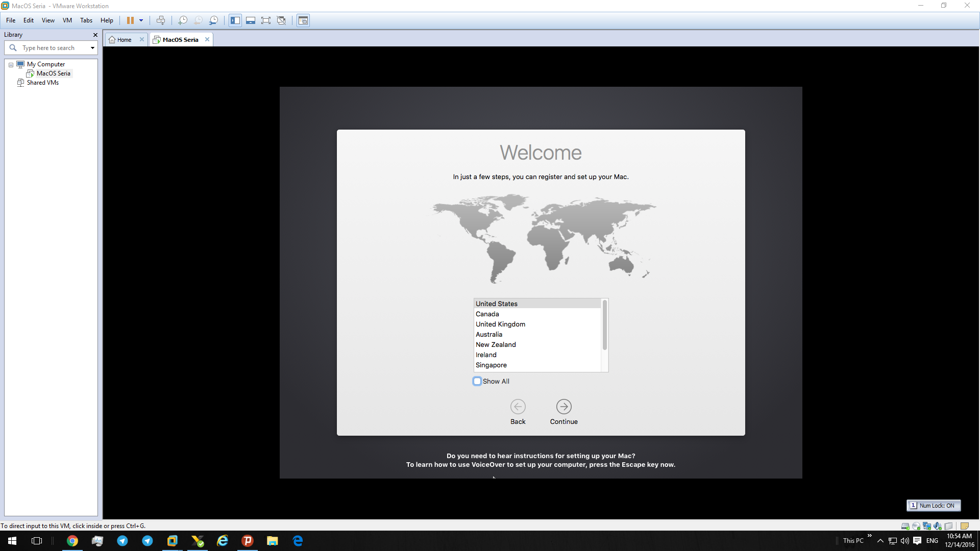Viewport: 980px width, 551px height.
Task: Click the Back arrow button
Action: (x=518, y=407)
